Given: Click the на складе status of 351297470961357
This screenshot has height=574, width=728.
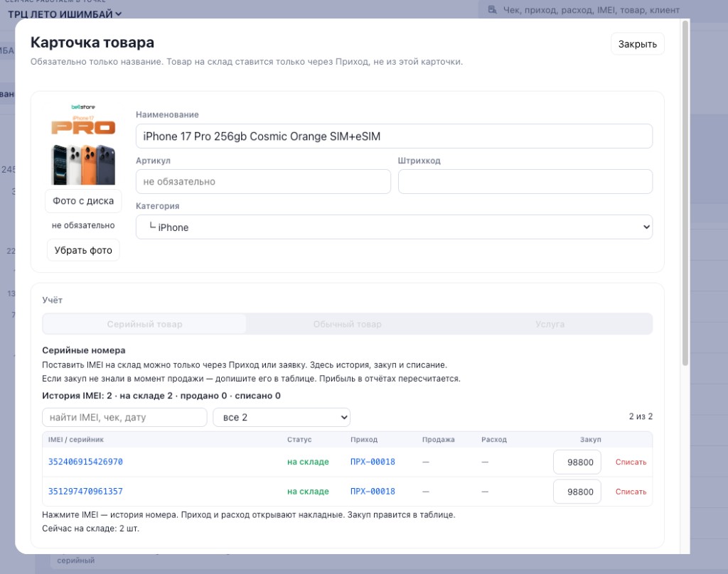Looking at the screenshot, I should tap(308, 492).
